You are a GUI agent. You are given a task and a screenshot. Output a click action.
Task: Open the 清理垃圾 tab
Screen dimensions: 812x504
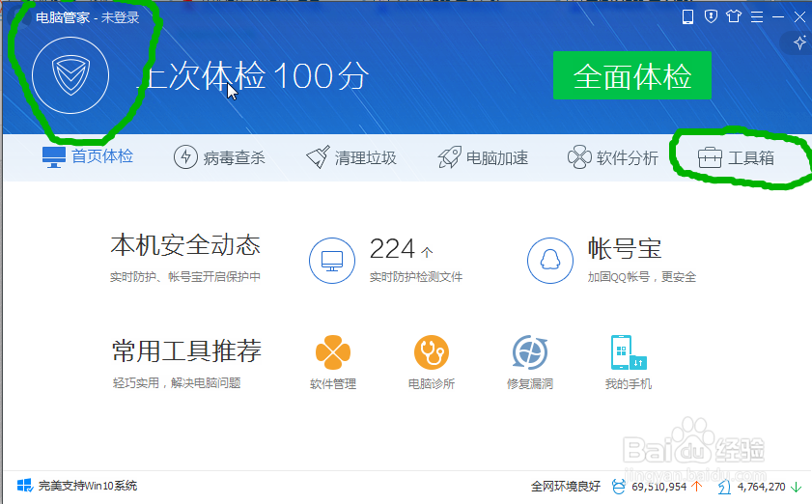point(350,157)
